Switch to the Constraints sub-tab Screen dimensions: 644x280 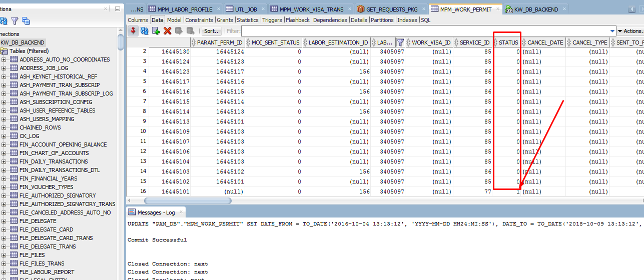click(200, 20)
